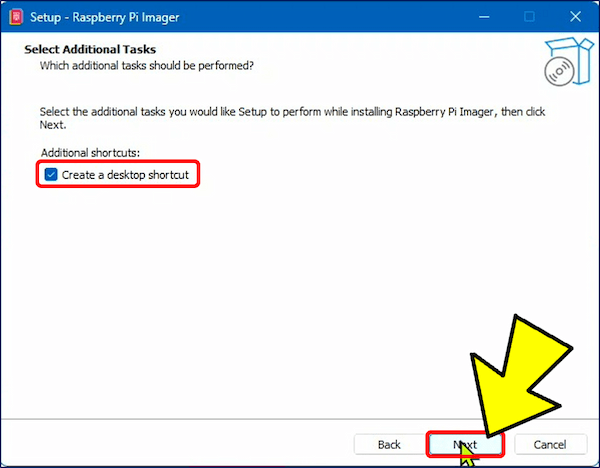Uncheck Create a desktop shortcut checkbox
The width and height of the screenshot is (600, 468).
click(51, 174)
